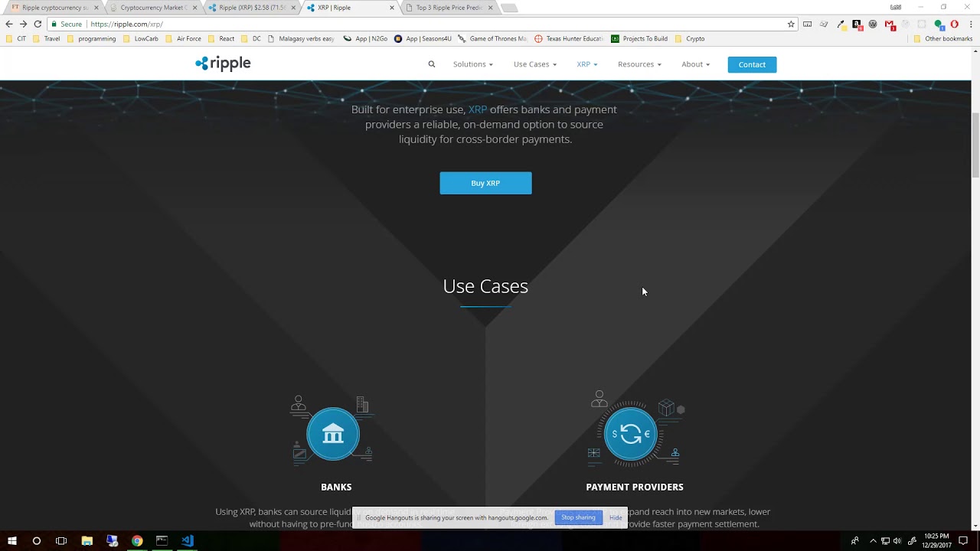This screenshot has width=980, height=551.
Task: Click the XRP link in intro text
Action: (478, 109)
